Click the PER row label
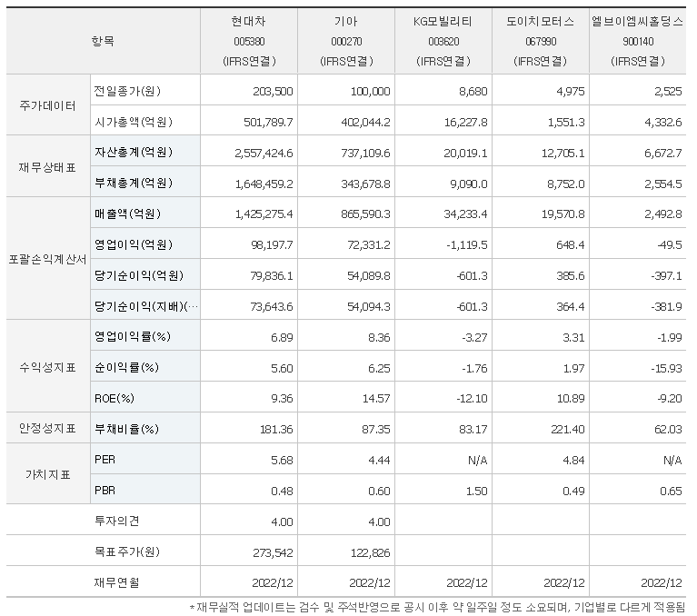697x616 pixels. pyautogui.click(x=105, y=459)
